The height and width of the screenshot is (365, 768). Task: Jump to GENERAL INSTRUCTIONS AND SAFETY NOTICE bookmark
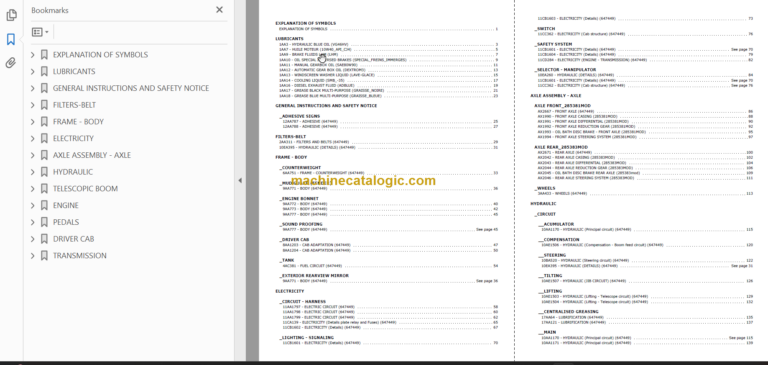[131, 88]
